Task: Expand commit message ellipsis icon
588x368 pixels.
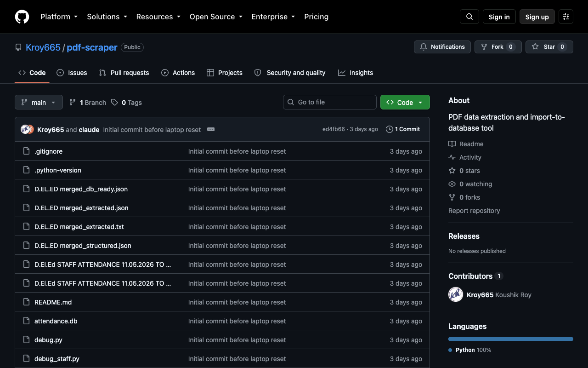Action: [x=211, y=129]
